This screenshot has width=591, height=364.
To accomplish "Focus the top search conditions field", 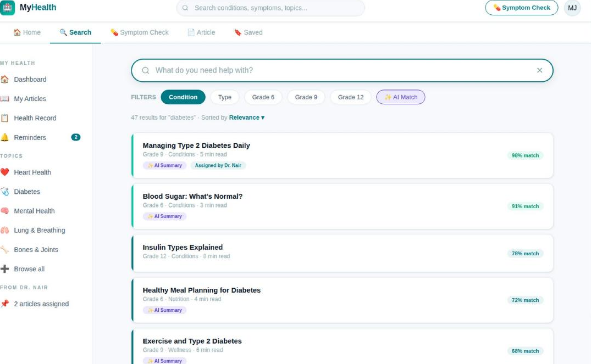I will [x=270, y=8].
